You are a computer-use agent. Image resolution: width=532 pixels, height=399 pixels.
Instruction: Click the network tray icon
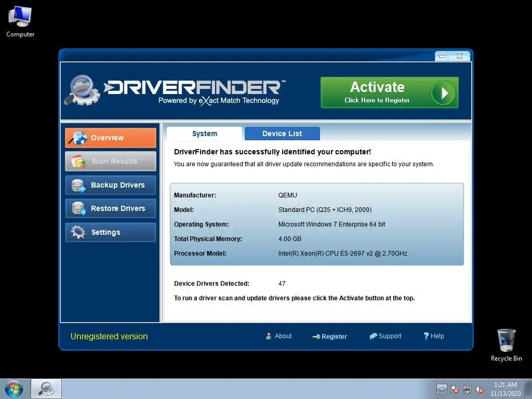(467, 390)
